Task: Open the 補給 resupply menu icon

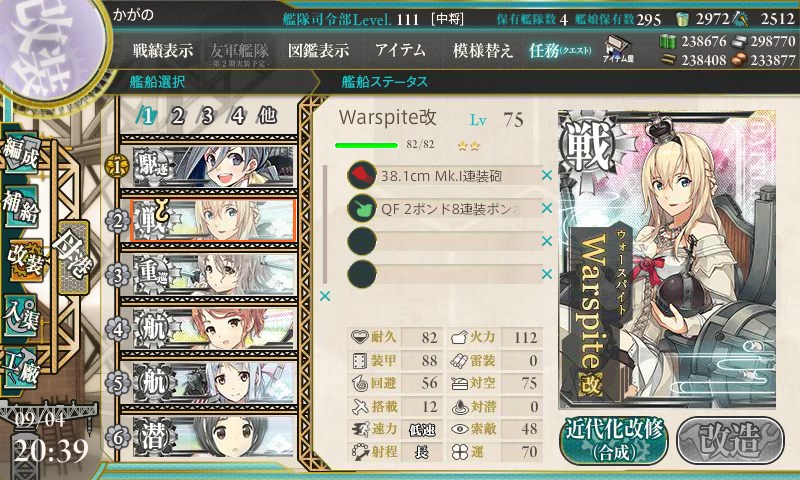Action: pyautogui.click(x=21, y=205)
